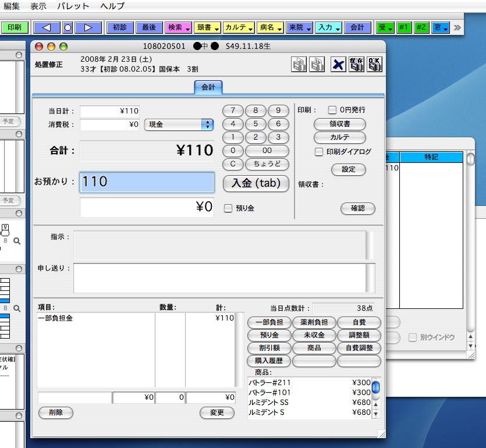This screenshot has width=486, height=448.
Task: Click the 領収書 print button
Action: 339,124
